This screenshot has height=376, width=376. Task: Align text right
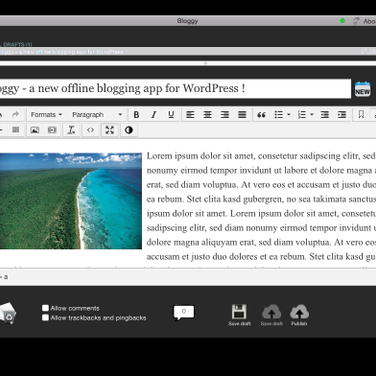point(225,115)
